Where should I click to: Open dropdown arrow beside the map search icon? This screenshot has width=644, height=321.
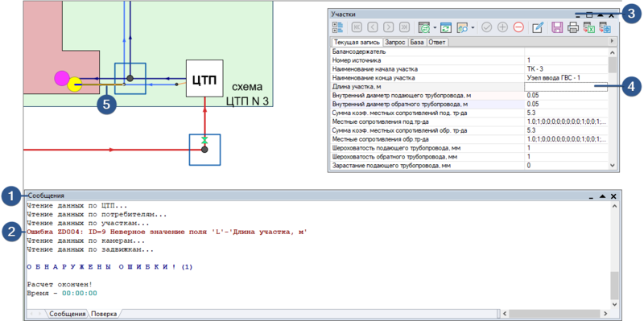(x=473, y=28)
